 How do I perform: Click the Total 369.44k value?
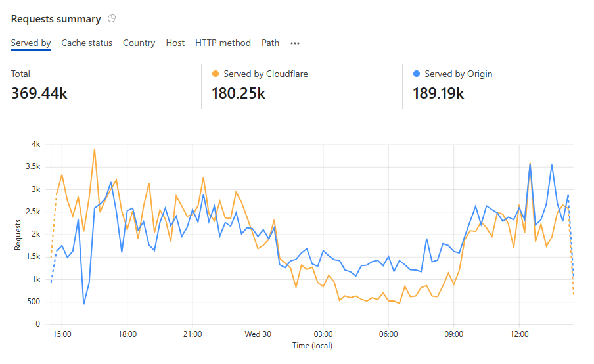(39, 93)
